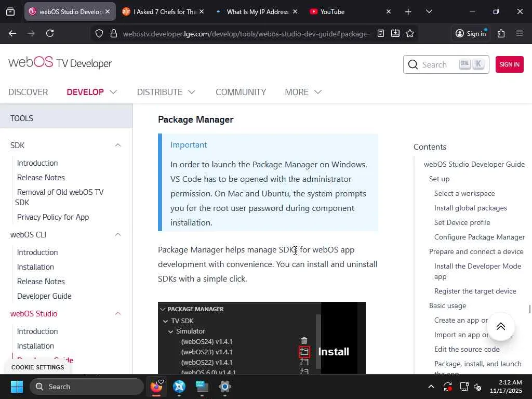Image resolution: width=532 pixels, height=399 pixels.
Task: Jump to Select a workspace section
Action: coord(464,193)
